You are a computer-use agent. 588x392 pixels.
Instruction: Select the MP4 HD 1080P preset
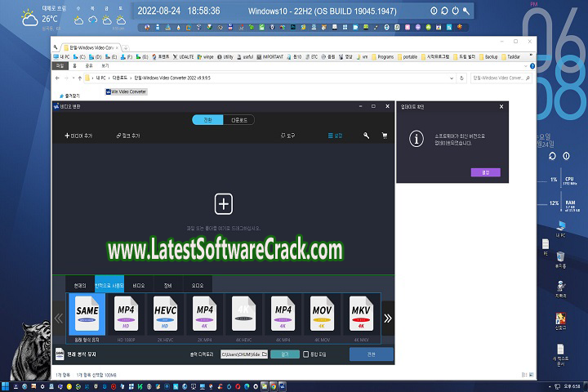point(126,314)
